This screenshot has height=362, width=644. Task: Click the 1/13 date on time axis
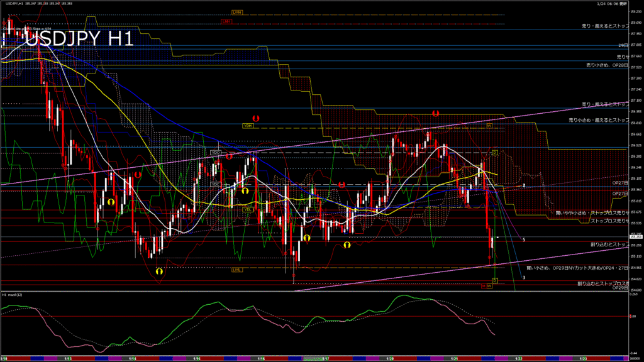(x=68, y=359)
